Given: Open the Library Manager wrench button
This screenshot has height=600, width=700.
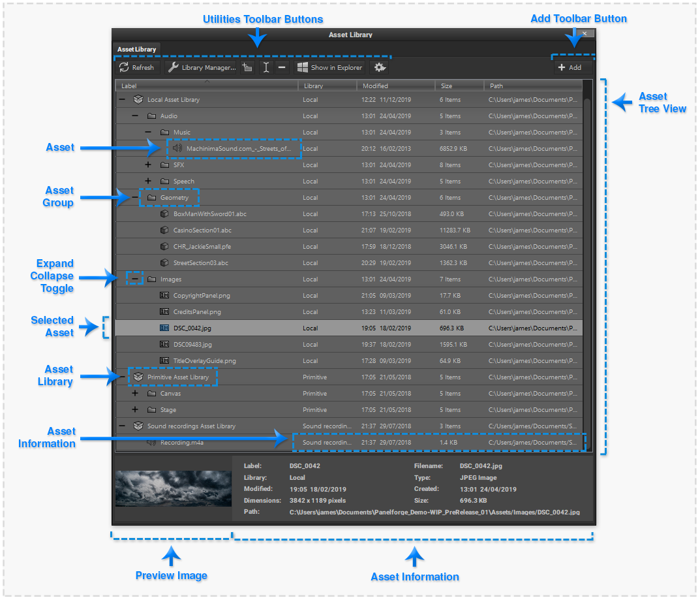Looking at the screenshot, I should pos(202,67).
